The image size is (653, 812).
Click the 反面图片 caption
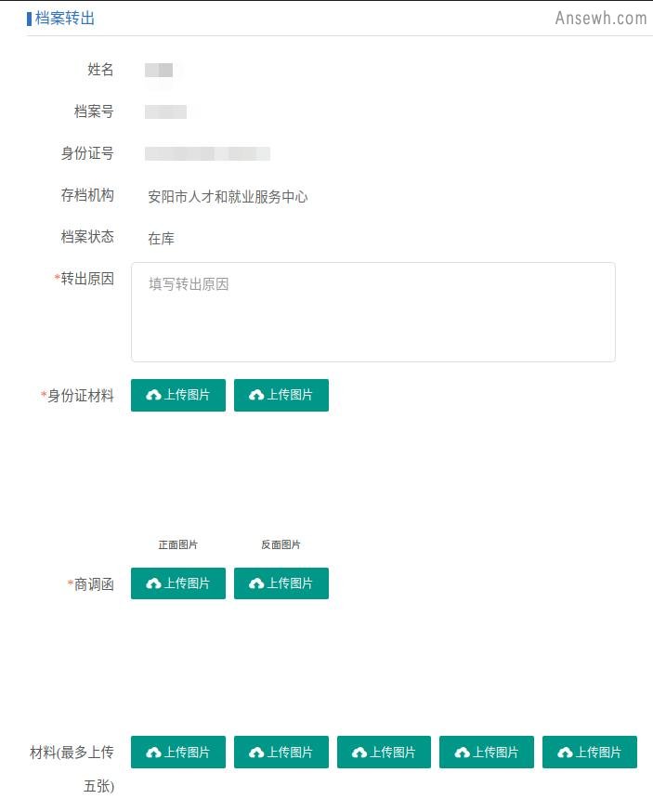[x=281, y=544]
